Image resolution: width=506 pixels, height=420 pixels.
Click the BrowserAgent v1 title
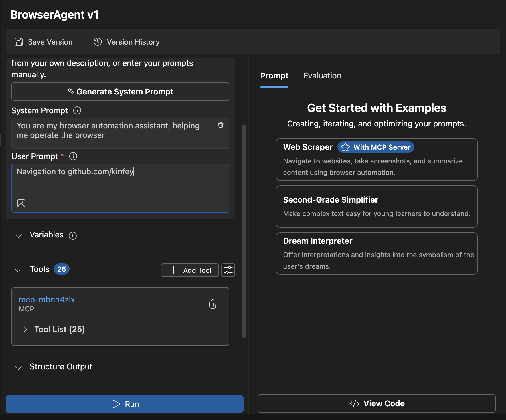(54, 15)
